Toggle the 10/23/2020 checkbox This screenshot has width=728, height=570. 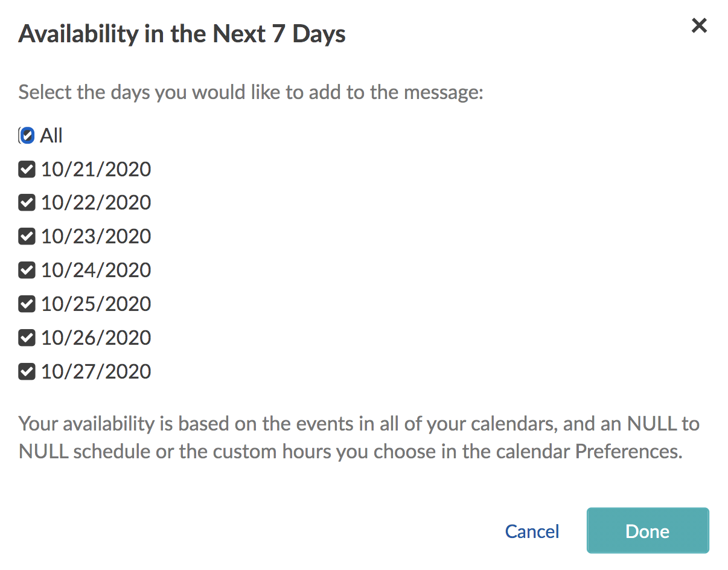coord(27,236)
